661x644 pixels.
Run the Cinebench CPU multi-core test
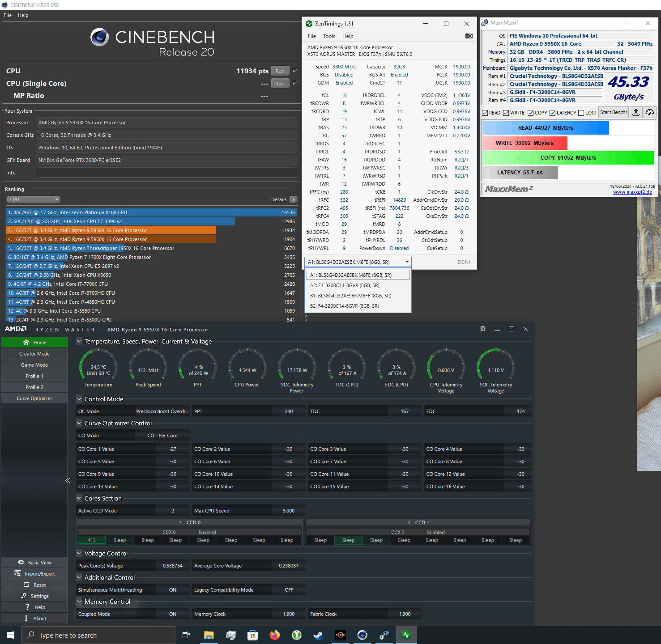click(x=280, y=71)
